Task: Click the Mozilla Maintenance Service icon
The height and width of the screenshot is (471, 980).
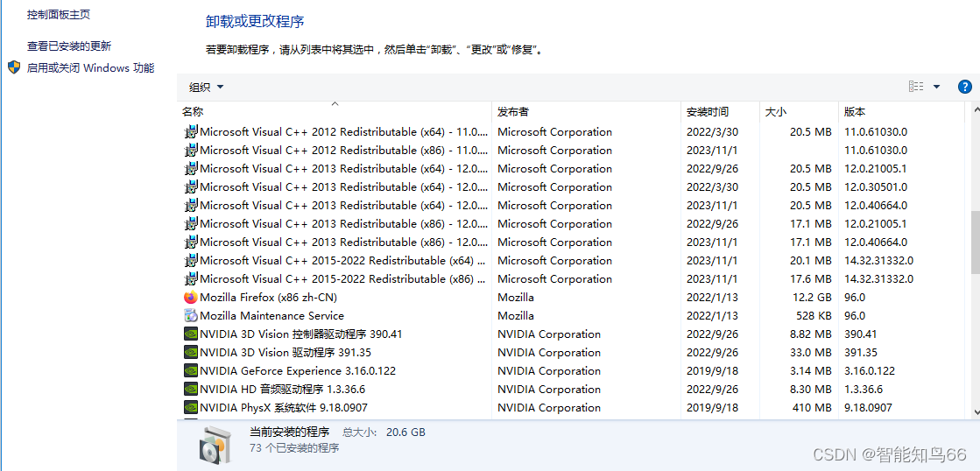Action: 191,315
